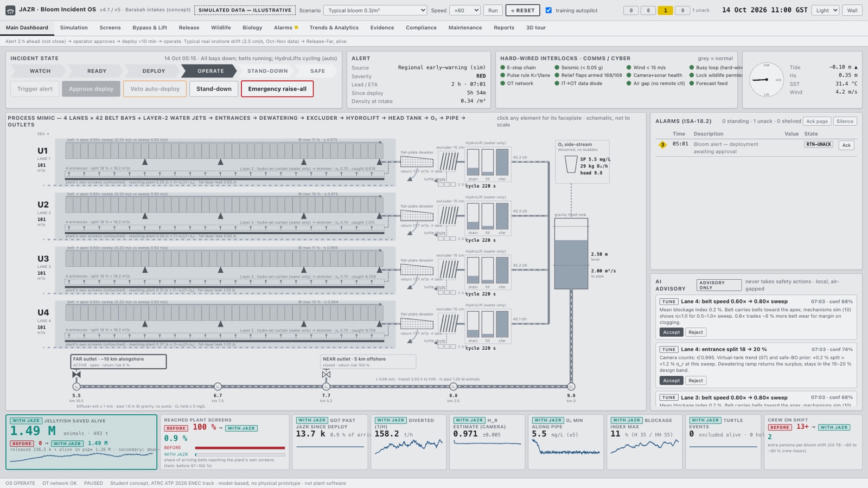Acknowledge the page of alarms with Ack page

coord(817,121)
